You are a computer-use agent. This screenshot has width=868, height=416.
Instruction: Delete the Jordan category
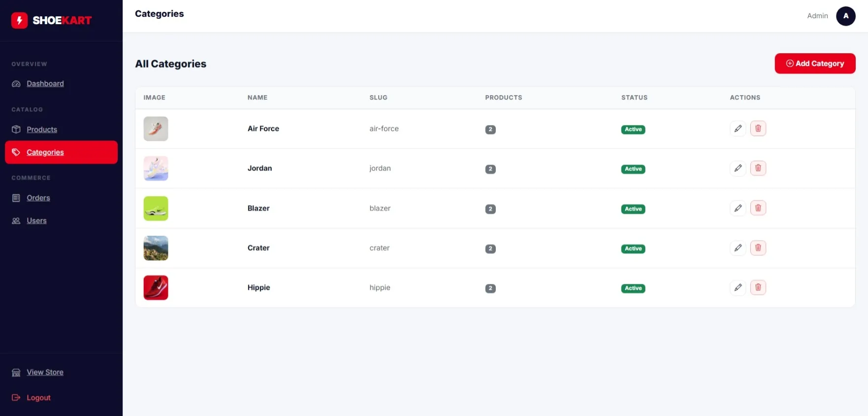pos(758,168)
